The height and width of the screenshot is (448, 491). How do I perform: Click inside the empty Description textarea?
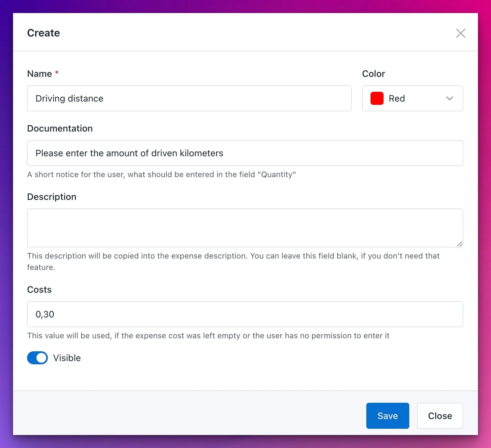coord(245,228)
